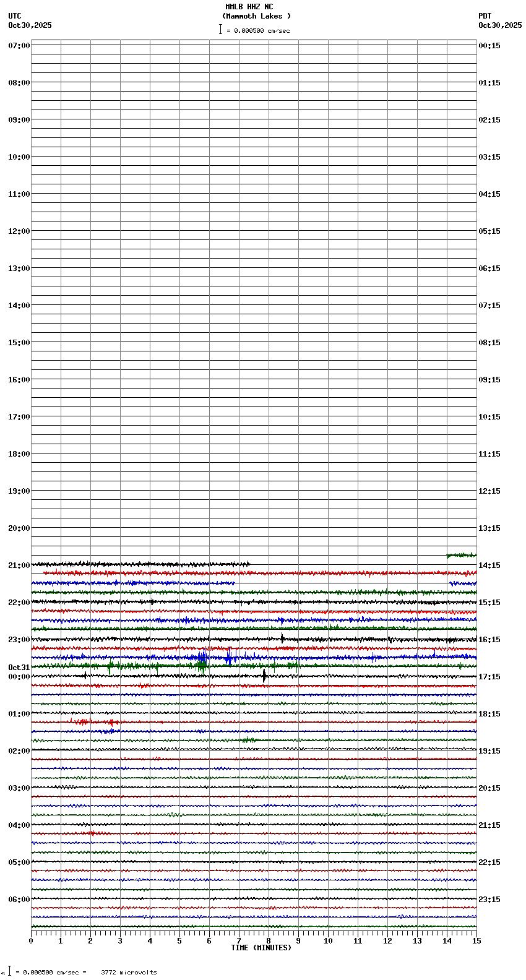Click the short green trace segment before 21:00
Viewport: 526px width, 980px height.
pyautogui.click(x=462, y=555)
